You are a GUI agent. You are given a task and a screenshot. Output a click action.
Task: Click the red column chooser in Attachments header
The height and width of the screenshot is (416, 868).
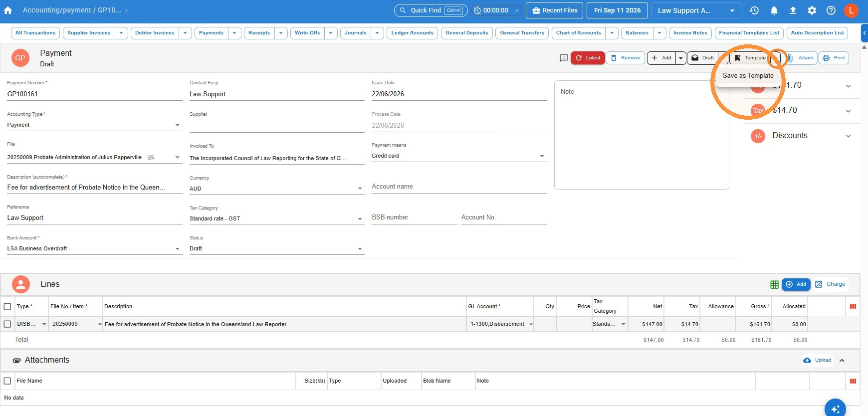point(853,381)
